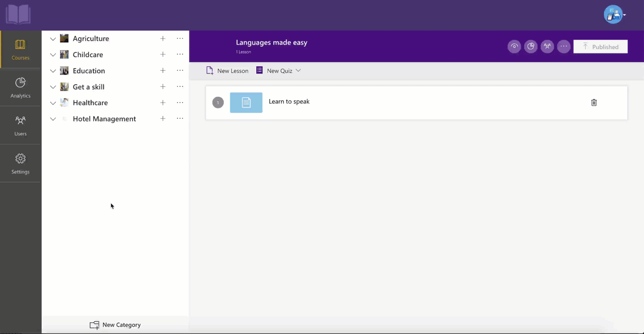
Task: Click the share course people icon
Action: 547,46
